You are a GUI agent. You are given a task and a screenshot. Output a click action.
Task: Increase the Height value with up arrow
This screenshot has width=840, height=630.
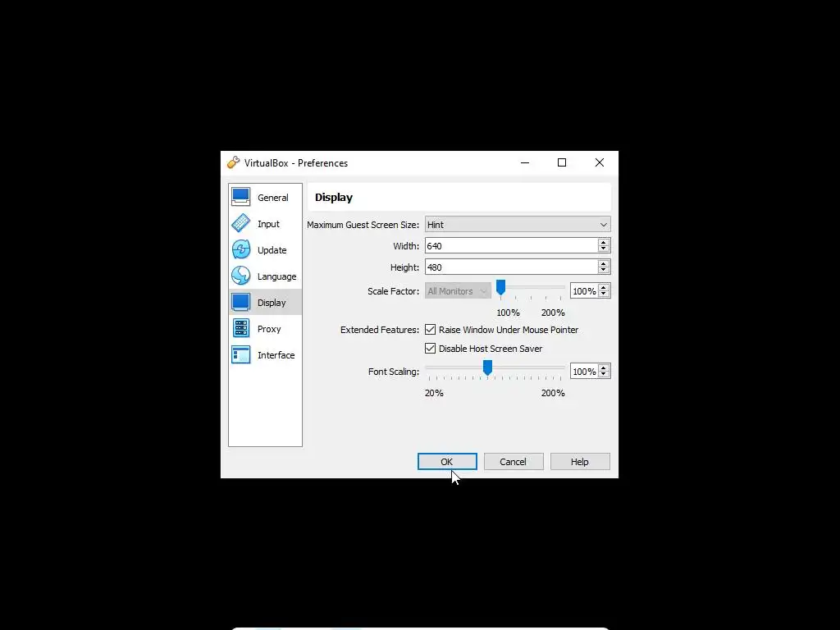604,263
